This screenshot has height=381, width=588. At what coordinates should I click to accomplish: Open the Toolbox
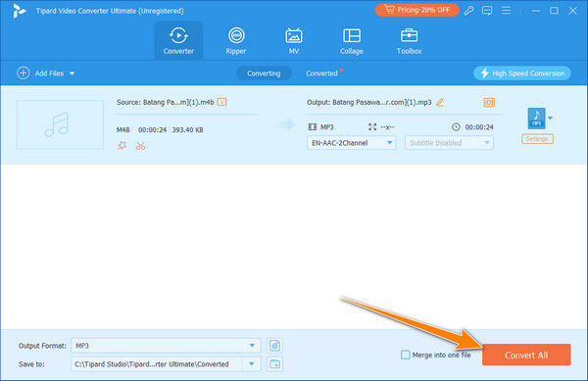click(x=409, y=41)
